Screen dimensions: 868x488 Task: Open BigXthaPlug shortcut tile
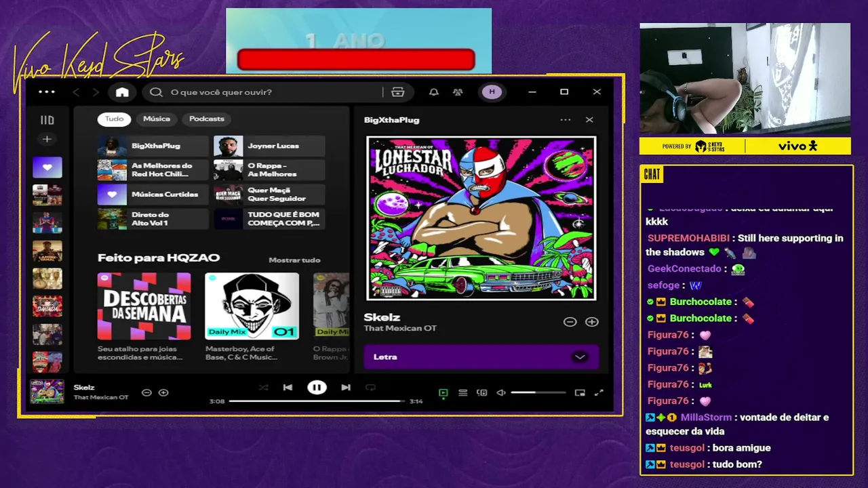pos(153,146)
